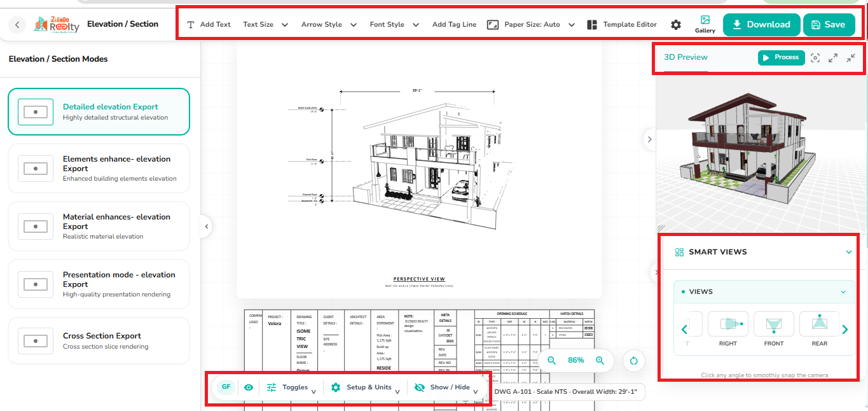Select Cross Section Export mode

(99, 340)
